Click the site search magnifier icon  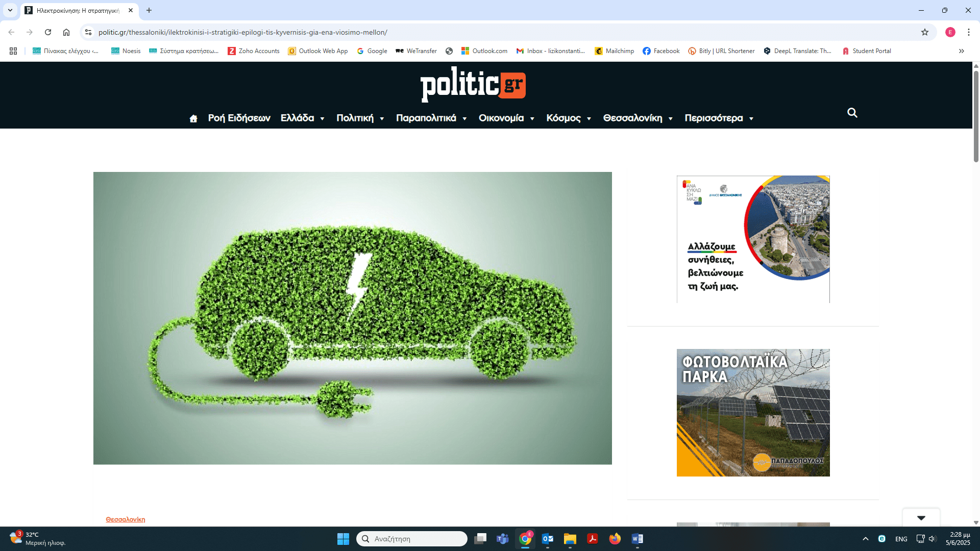(x=852, y=113)
